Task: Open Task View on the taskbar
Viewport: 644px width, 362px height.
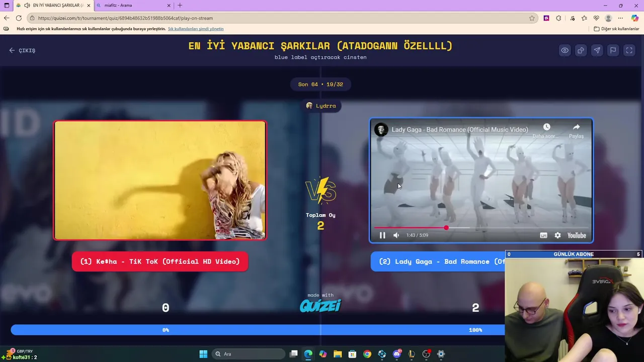Action: [294, 354]
